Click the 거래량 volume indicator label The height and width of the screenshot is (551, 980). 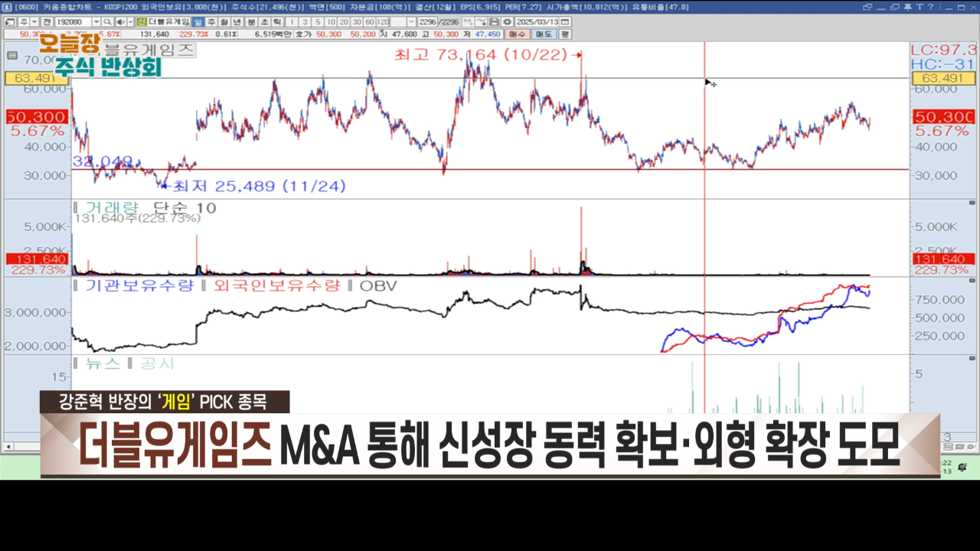(112, 207)
